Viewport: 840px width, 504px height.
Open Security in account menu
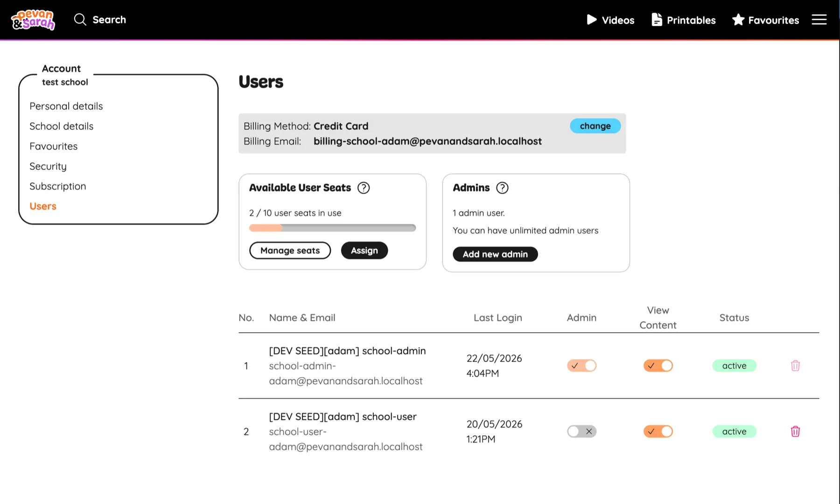tap(48, 166)
